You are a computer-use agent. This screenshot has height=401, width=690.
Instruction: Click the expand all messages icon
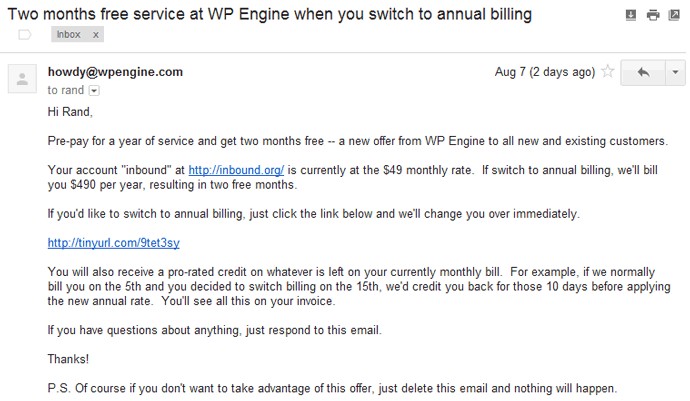(x=630, y=15)
